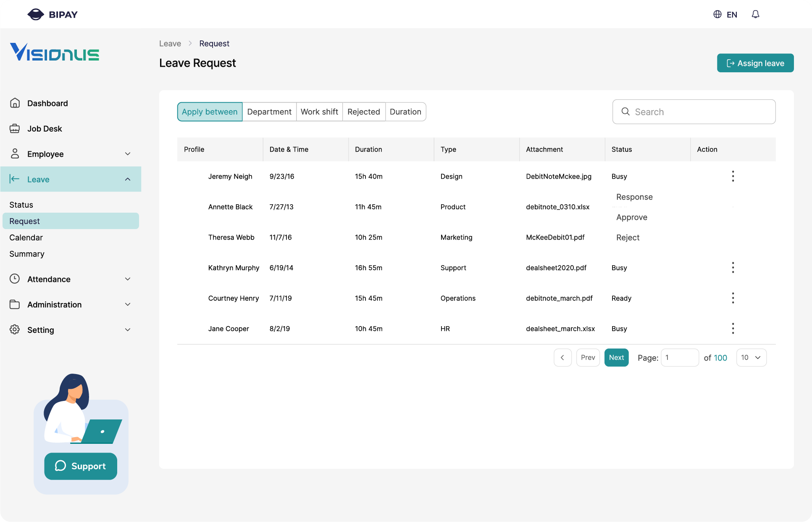The image size is (812, 522).
Task: Toggle the Work shift filter
Action: coord(319,112)
